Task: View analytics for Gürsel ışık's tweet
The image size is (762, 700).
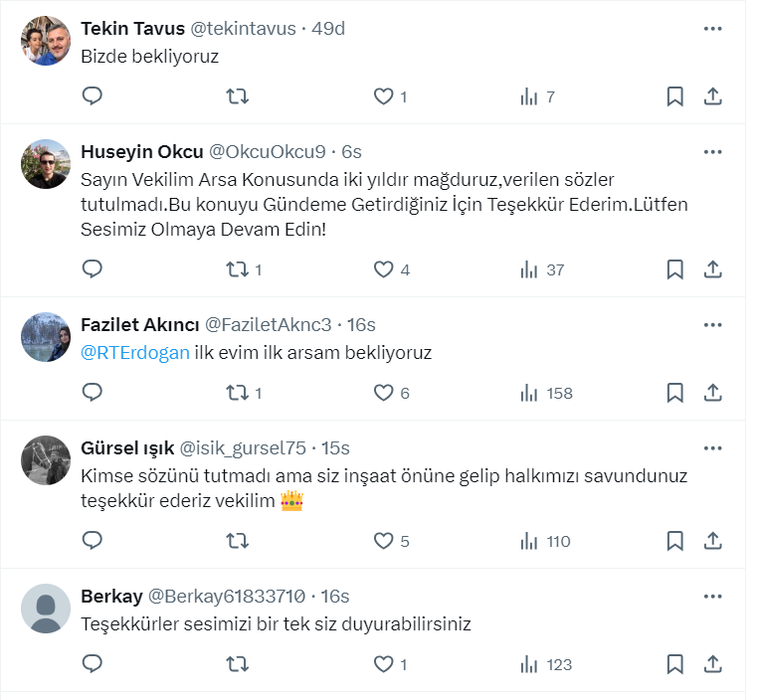Action: tap(529, 541)
